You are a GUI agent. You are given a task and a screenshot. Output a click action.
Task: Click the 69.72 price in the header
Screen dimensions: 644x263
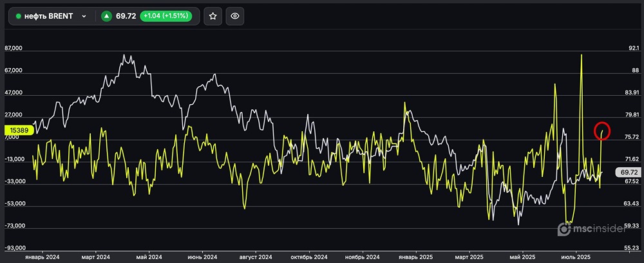click(x=126, y=17)
